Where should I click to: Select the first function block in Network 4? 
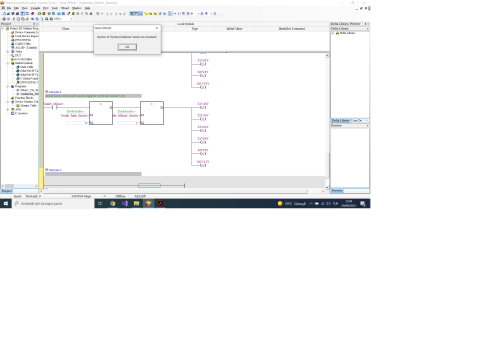click(101, 113)
